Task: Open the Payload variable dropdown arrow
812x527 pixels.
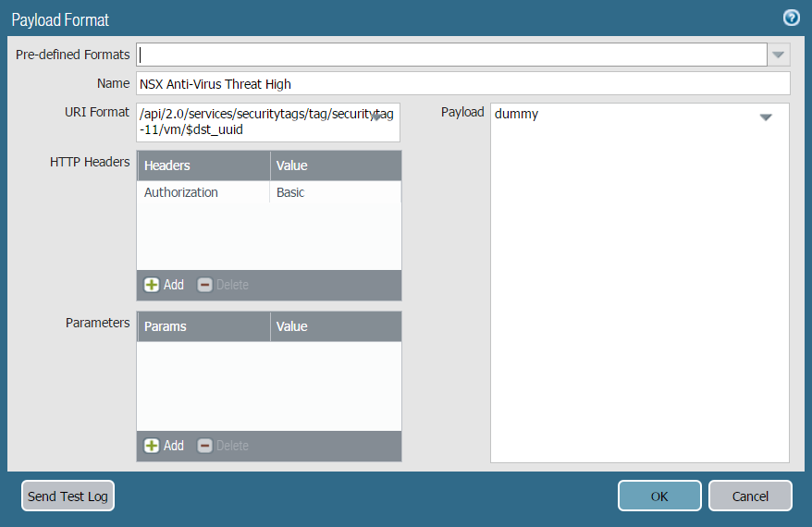Action: tap(766, 117)
